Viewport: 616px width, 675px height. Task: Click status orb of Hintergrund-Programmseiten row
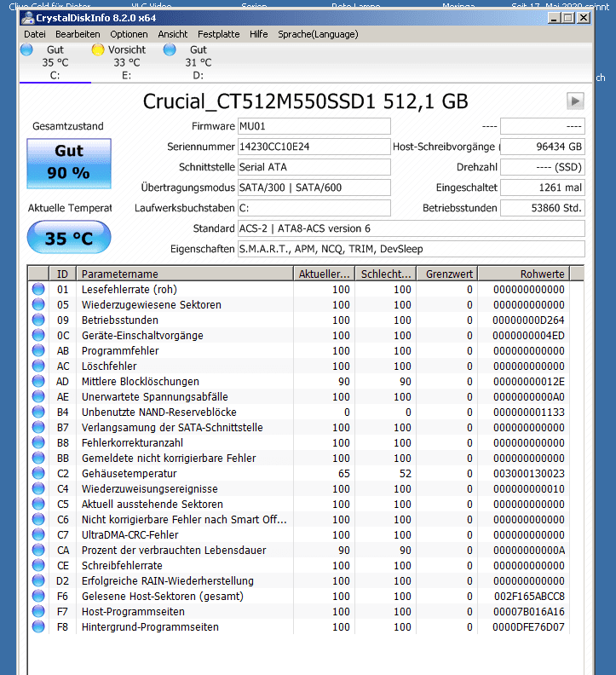coord(38,626)
